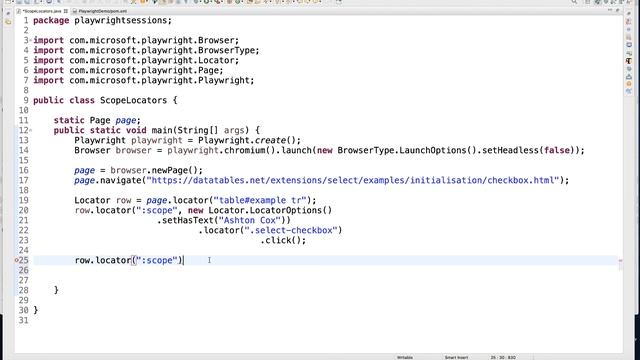Viewport: 640px width, 360px height.
Task: Click 'package playwrightsessions;' on line 1
Action: [x=102, y=20]
